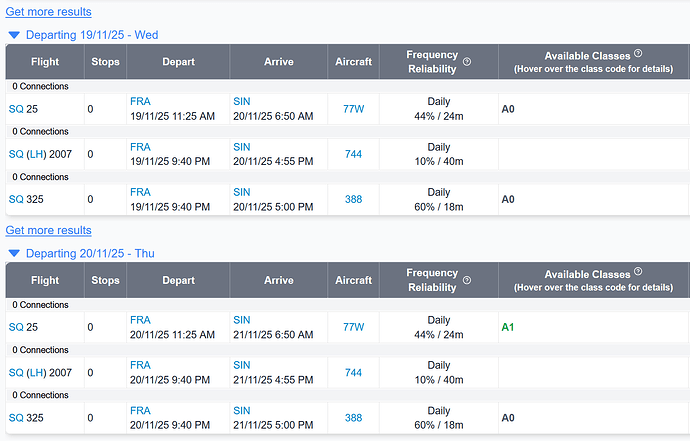
Task: Click help icon beside Available Classes, 20/11/25 table
Action: [x=638, y=273]
